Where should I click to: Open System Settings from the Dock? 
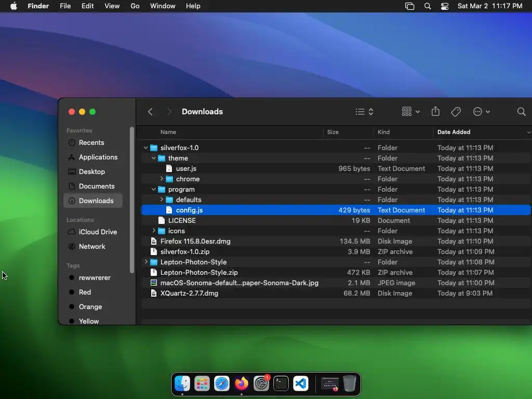point(261,383)
